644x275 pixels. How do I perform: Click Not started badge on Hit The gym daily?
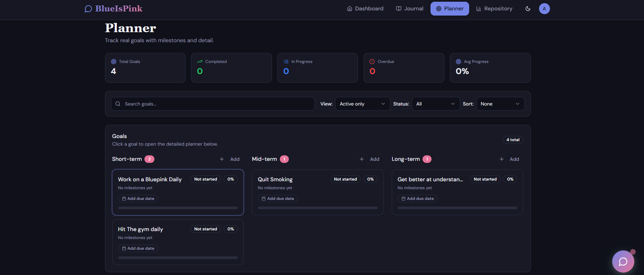coord(206,229)
